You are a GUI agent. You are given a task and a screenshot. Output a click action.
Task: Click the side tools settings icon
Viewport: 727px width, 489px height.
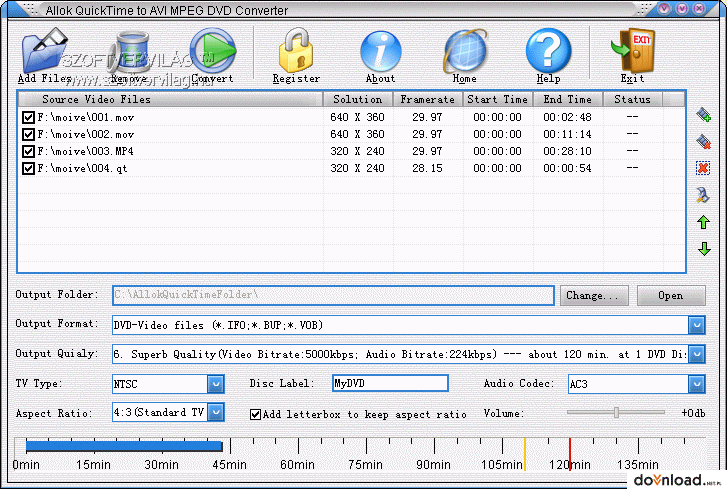point(703,195)
